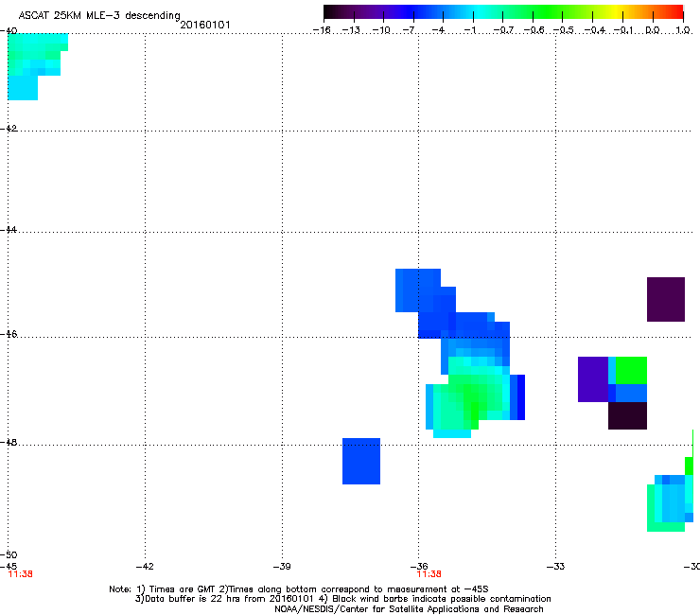
Task: Click the cyan data cluster in the bottom-right corner
Action: [670, 502]
